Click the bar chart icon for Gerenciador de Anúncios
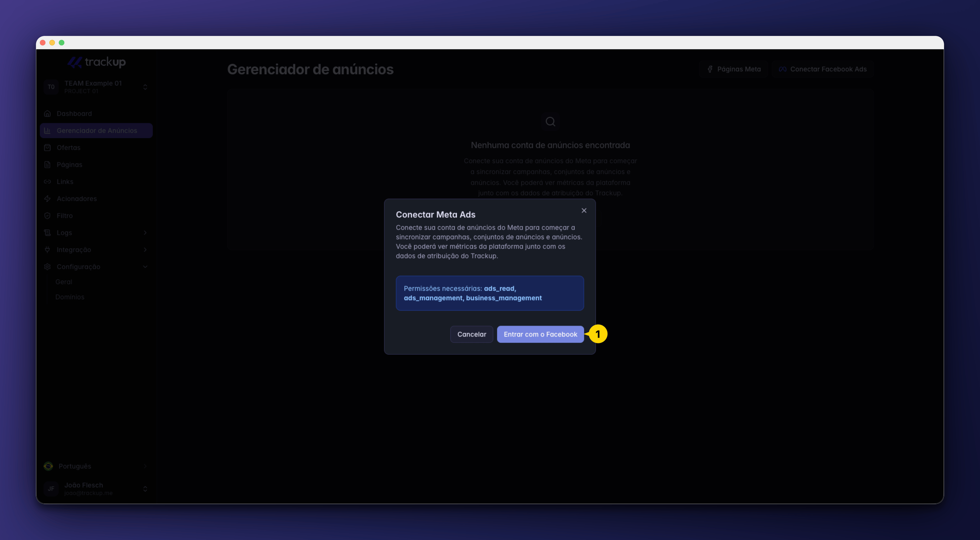Image resolution: width=980 pixels, height=540 pixels. click(x=48, y=130)
